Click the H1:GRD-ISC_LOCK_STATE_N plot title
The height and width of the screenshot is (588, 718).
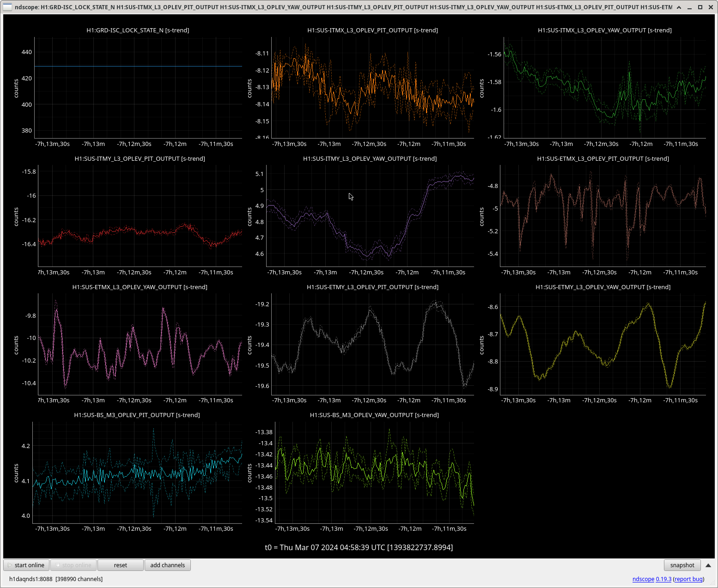coord(138,30)
